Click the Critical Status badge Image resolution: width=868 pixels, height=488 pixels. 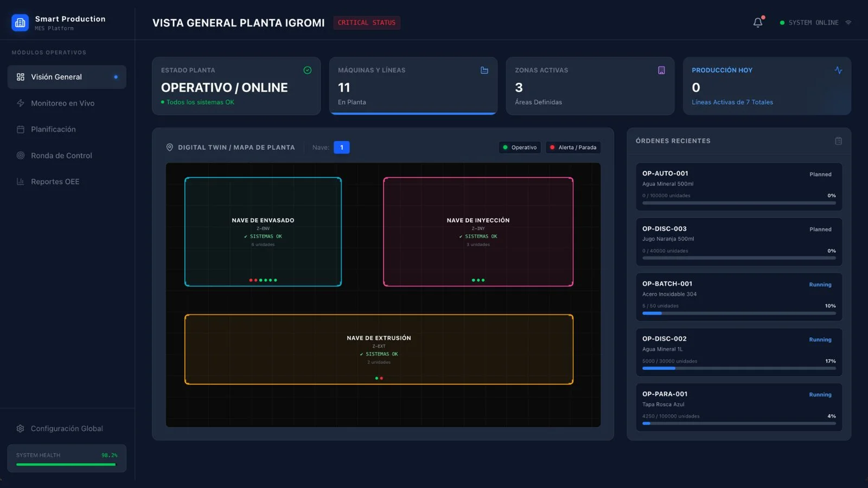366,23
